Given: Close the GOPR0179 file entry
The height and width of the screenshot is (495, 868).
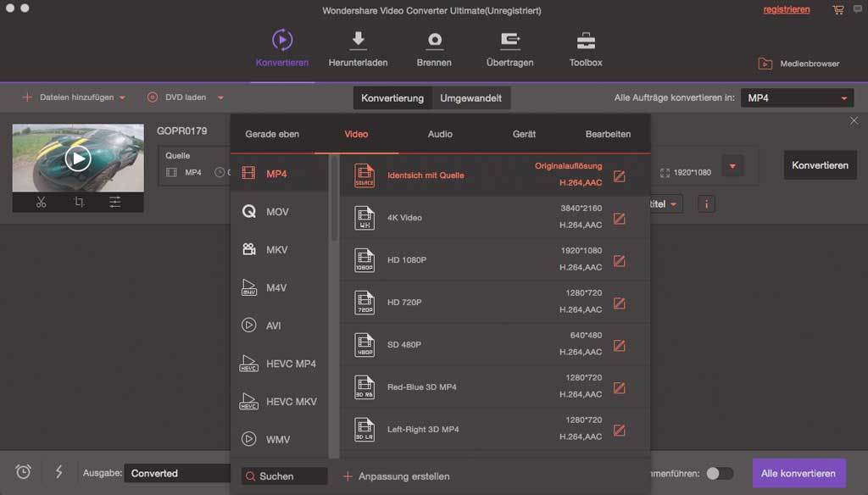Looking at the screenshot, I should pos(854,120).
